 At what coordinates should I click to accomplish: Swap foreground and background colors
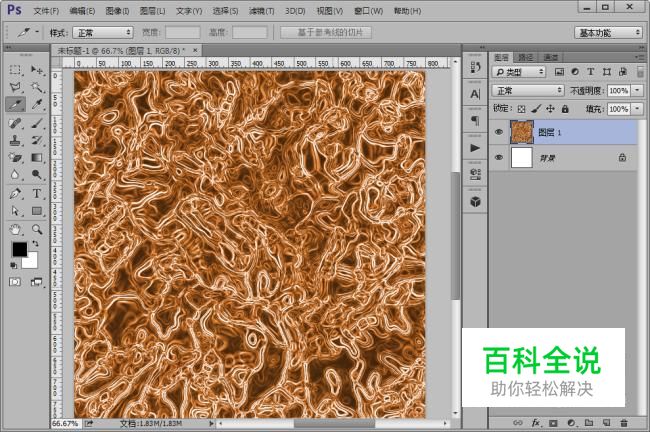pos(35,244)
